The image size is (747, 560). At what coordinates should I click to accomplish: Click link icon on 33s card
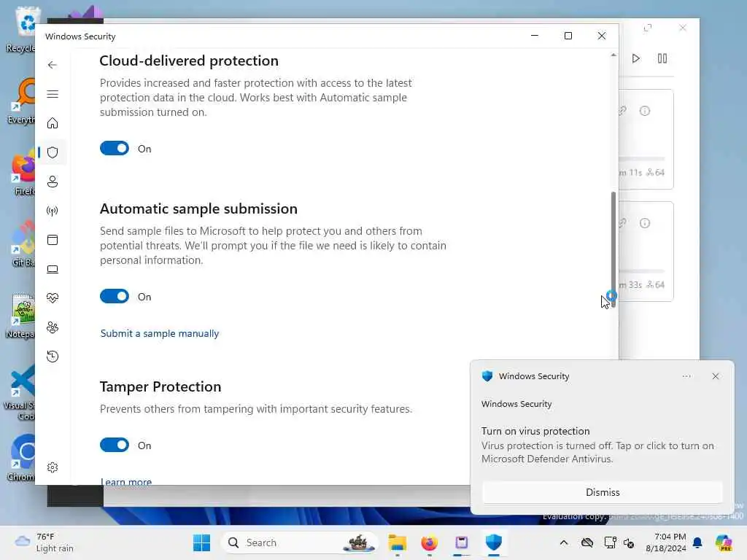pos(623,223)
